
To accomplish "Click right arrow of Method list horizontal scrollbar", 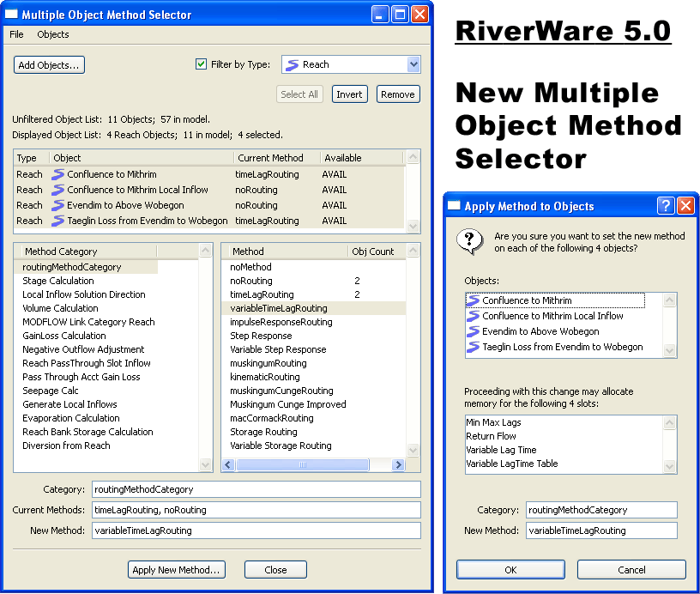I will pos(398,465).
